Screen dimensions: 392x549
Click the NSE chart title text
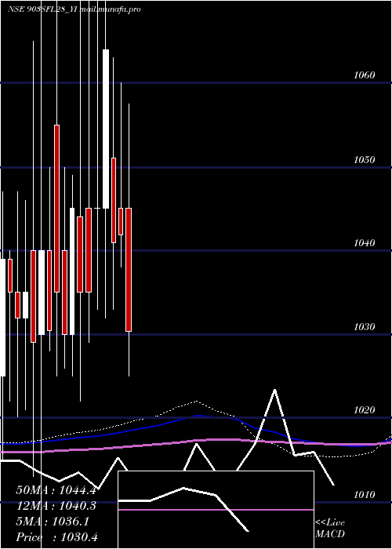(x=74, y=9)
